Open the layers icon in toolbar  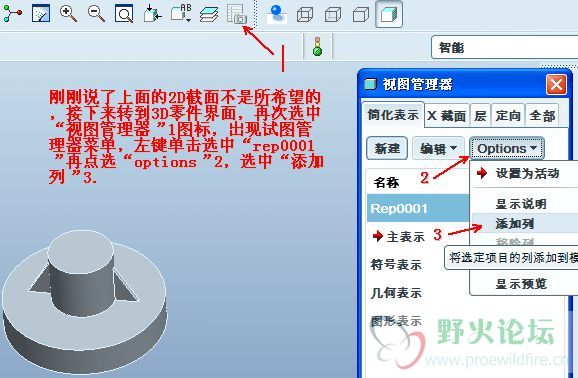point(209,14)
